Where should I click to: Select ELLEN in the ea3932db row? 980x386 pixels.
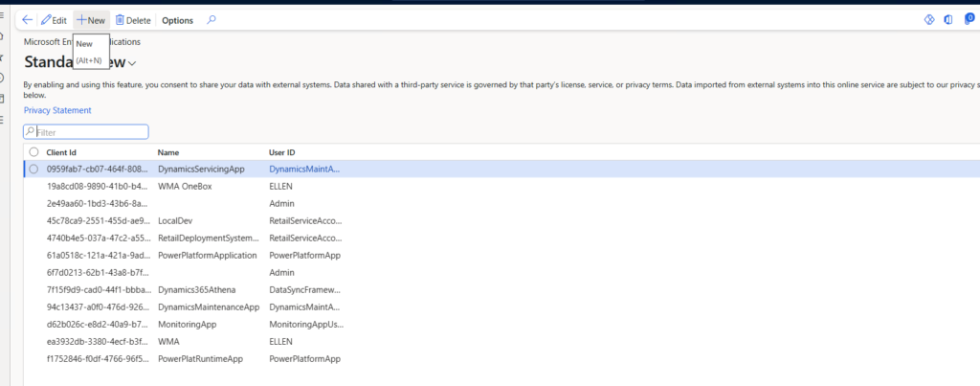coord(280,342)
